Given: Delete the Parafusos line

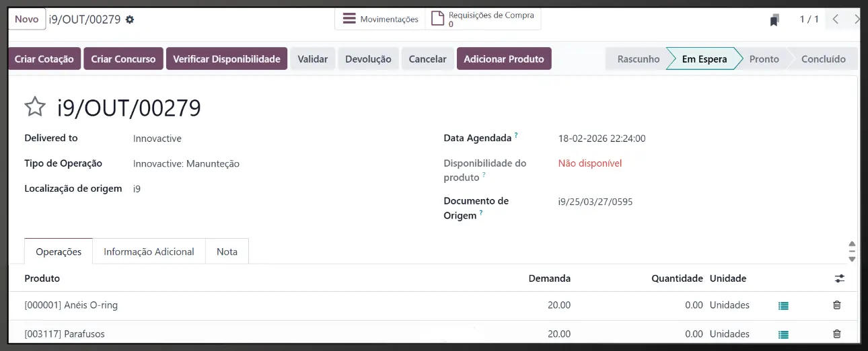Looking at the screenshot, I should 837,334.
